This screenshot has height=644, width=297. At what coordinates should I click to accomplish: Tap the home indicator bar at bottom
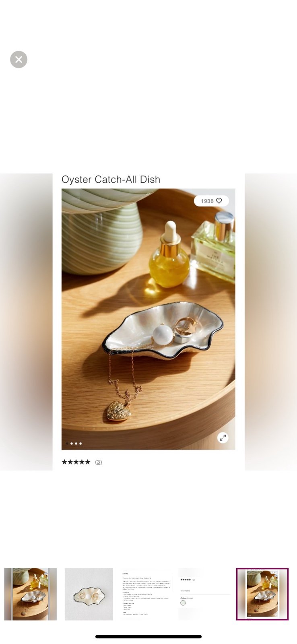pos(148,636)
